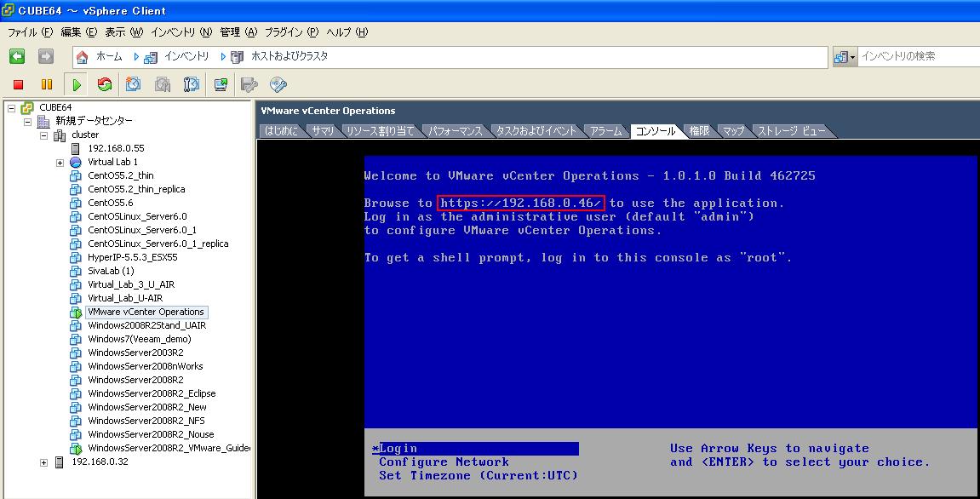This screenshot has height=499, width=980.
Task: Open the リソース割り当て tab
Action: coord(381,130)
